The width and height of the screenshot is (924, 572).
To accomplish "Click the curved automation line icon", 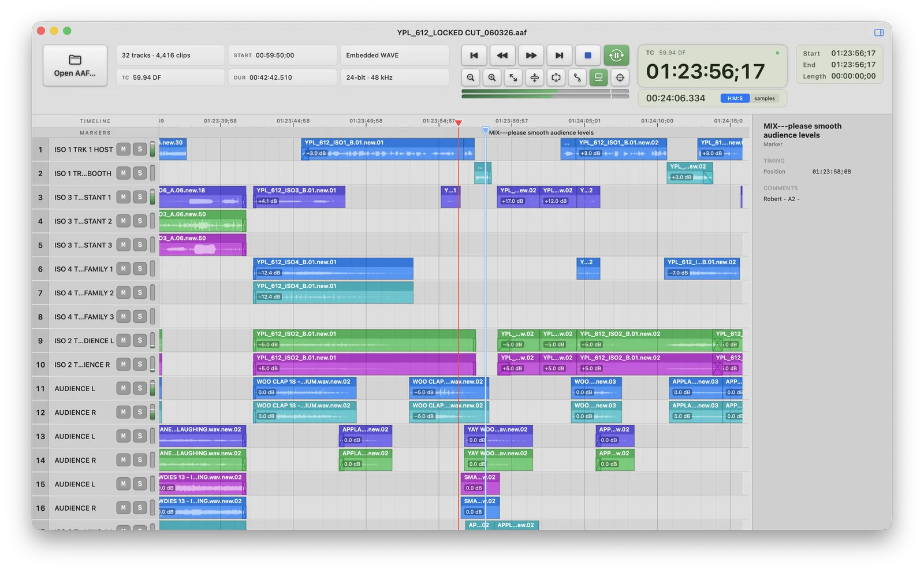I will [x=577, y=77].
